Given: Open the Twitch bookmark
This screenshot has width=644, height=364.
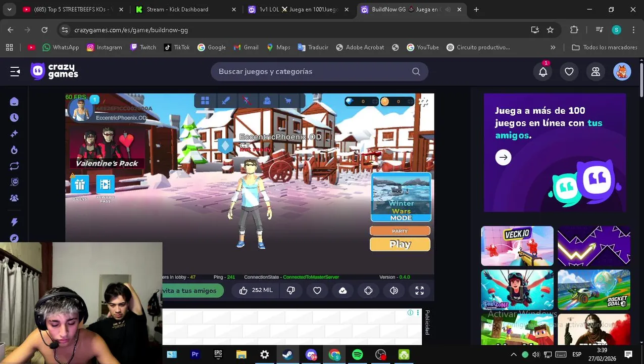Looking at the screenshot, I should (143, 47).
